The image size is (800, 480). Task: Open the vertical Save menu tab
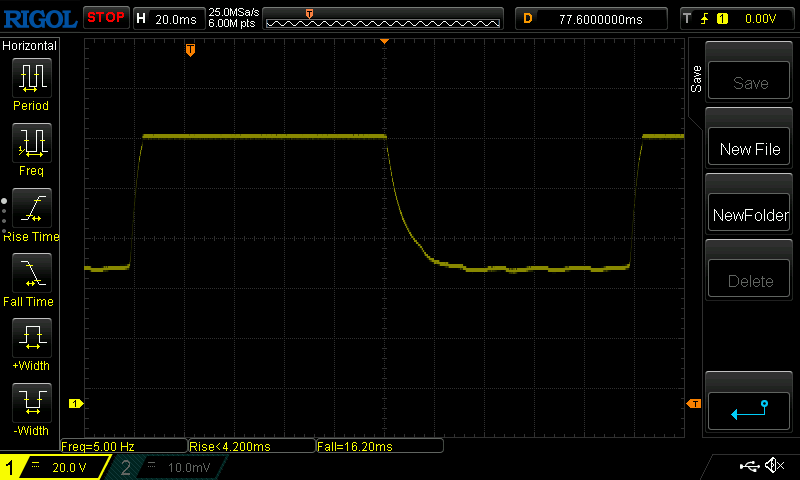click(x=696, y=80)
